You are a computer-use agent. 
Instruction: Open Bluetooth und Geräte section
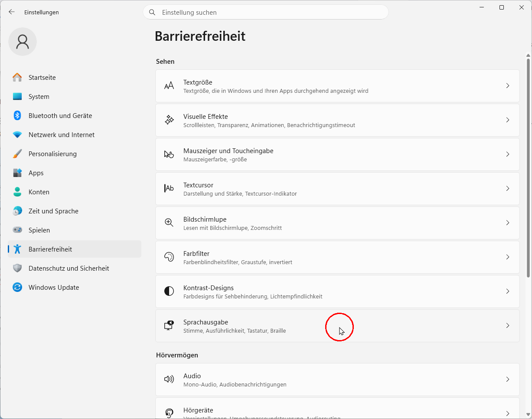pos(75,116)
